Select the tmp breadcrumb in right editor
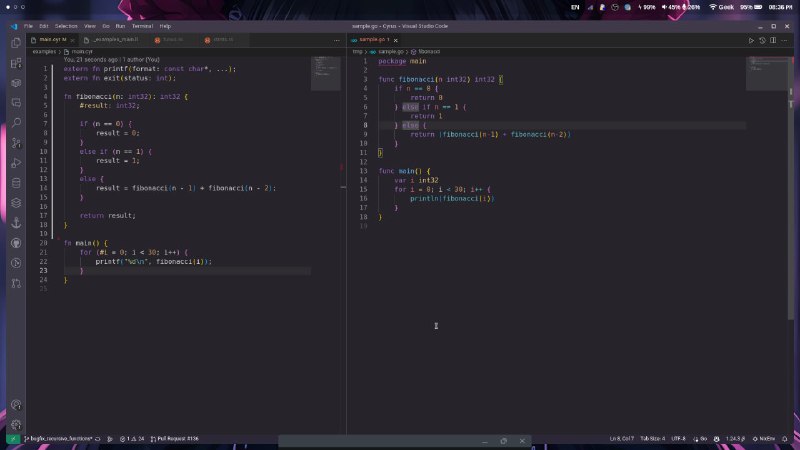The image size is (800, 450). pyautogui.click(x=357, y=52)
